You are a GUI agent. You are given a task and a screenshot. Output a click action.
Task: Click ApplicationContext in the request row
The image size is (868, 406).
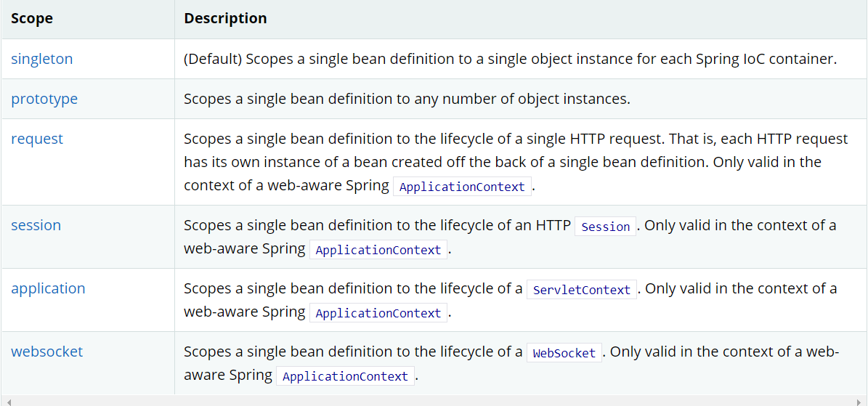tap(462, 187)
